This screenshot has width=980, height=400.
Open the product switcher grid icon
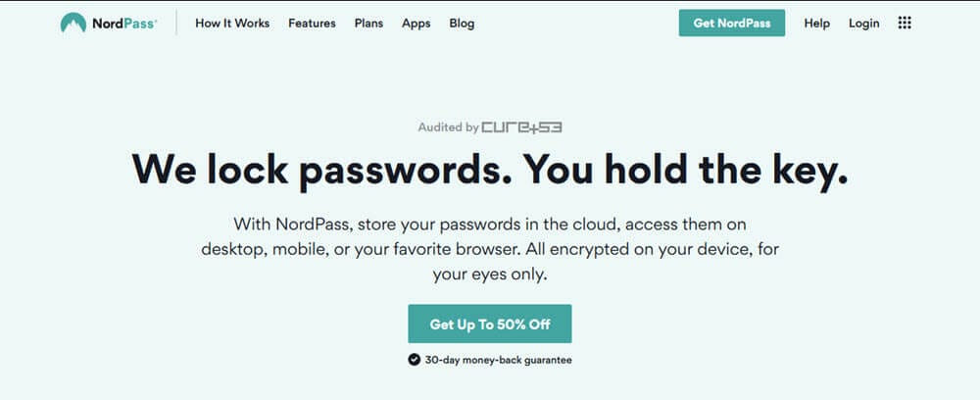tap(905, 24)
